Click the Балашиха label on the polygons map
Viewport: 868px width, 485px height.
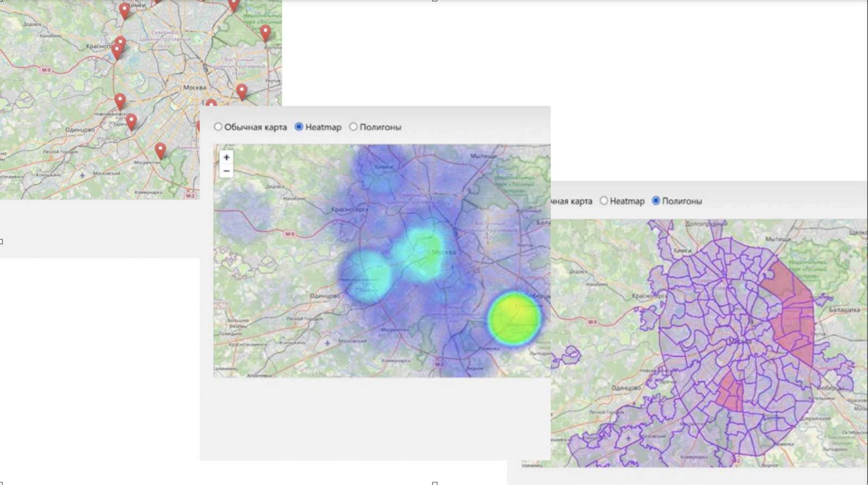coord(844,310)
